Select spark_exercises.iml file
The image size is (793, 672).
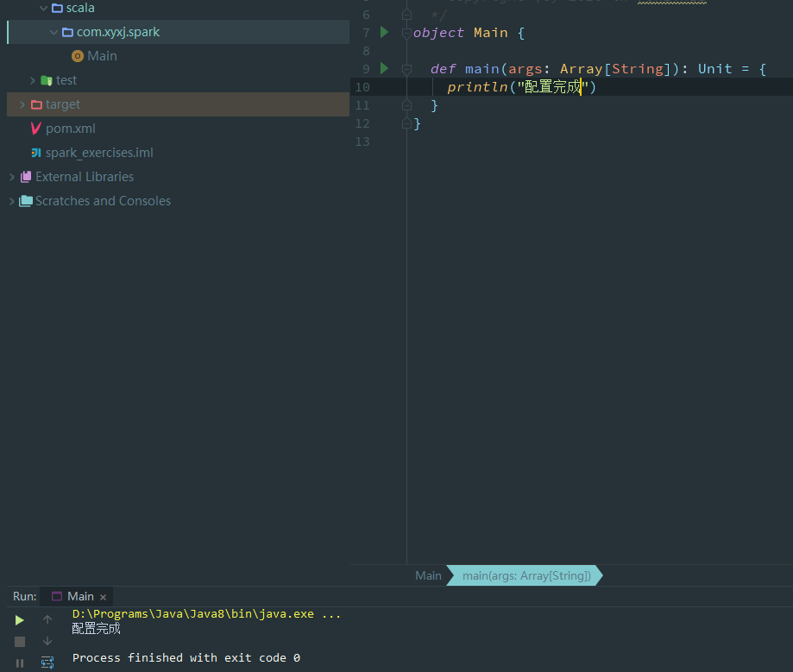pos(98,153)
